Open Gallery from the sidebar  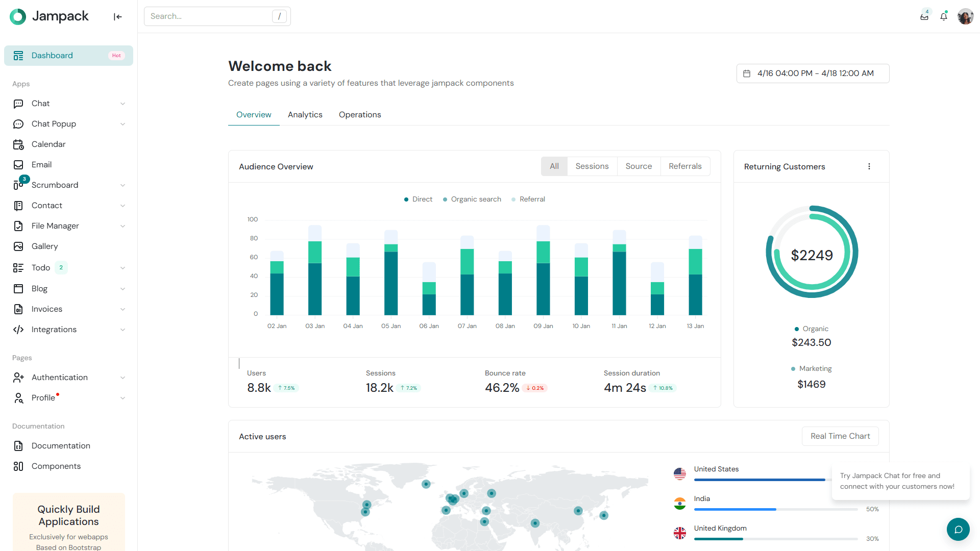point(44,246)
